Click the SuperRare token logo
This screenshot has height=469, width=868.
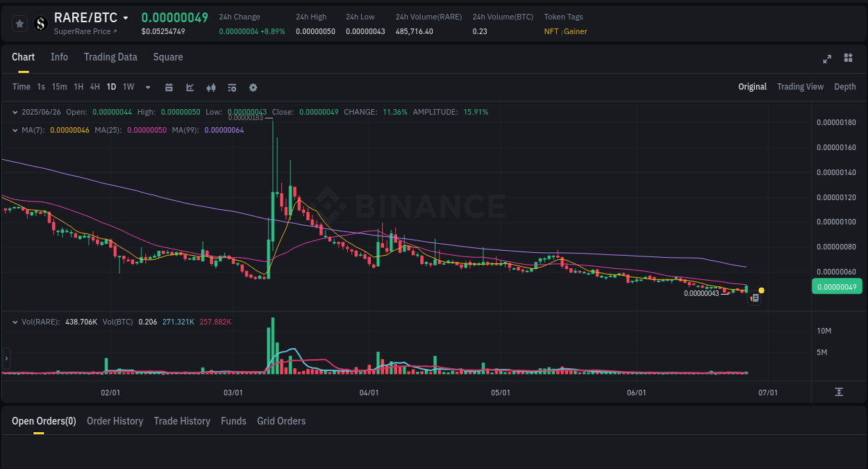point(40,23)
